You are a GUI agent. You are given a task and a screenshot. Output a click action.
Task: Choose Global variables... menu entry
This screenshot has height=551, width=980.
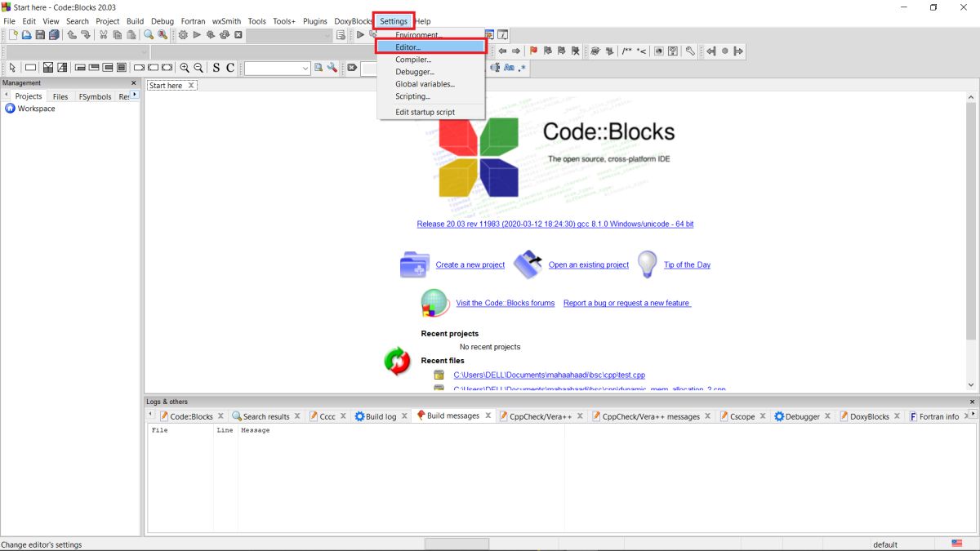pos(431,84)
